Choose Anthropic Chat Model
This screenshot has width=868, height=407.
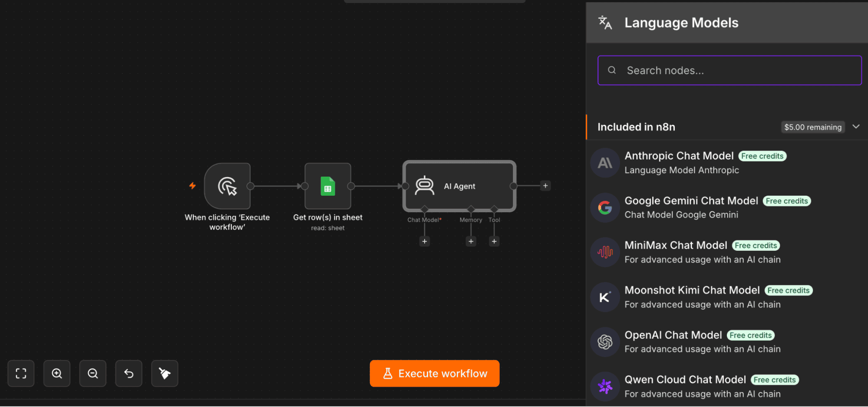727,163
